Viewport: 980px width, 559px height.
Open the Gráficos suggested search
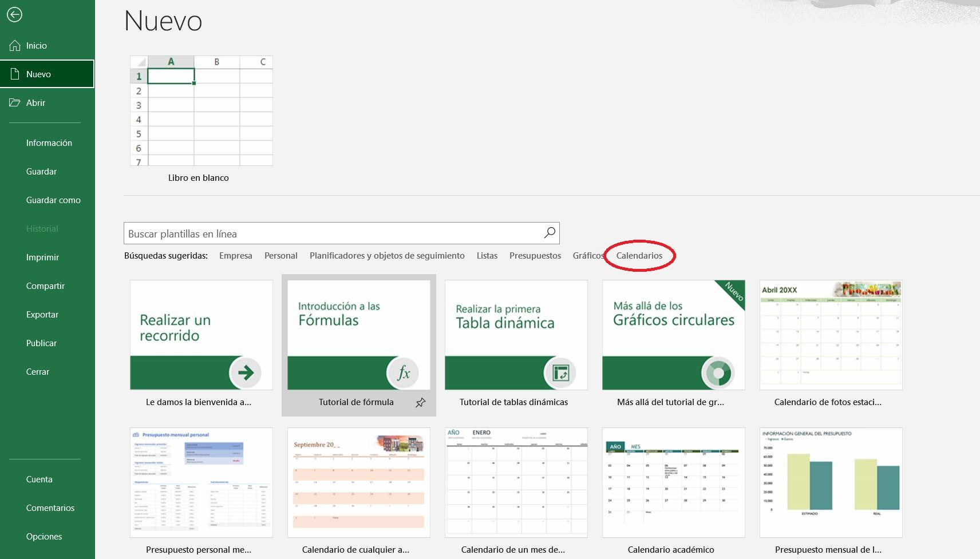tap(588, 256)
